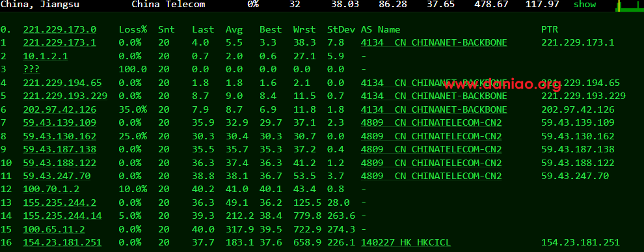644x252 pixels.
Task: Open hop 14 IP 155.235.244.14
Action: (x=62, y=216)
